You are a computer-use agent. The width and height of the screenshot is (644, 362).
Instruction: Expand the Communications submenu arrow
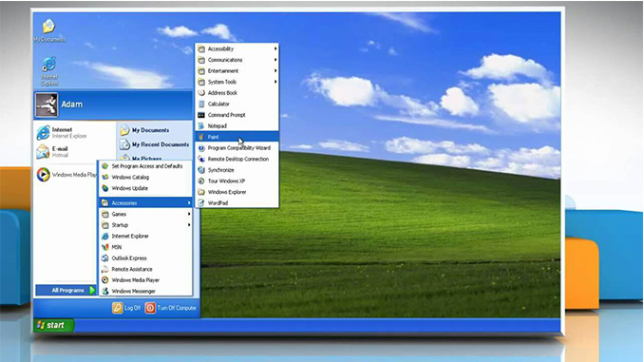(275, 60)
